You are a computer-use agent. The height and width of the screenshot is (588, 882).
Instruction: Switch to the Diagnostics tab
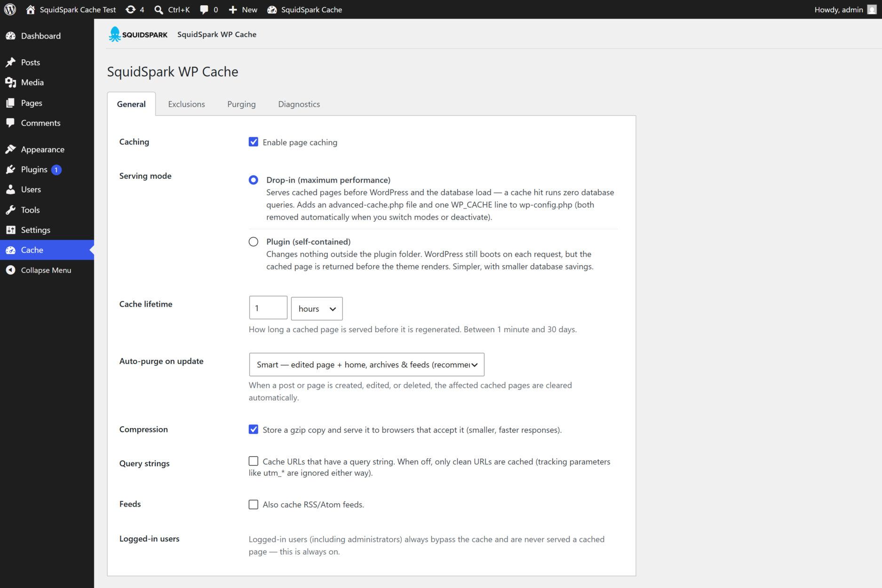[x=299, y=104]
